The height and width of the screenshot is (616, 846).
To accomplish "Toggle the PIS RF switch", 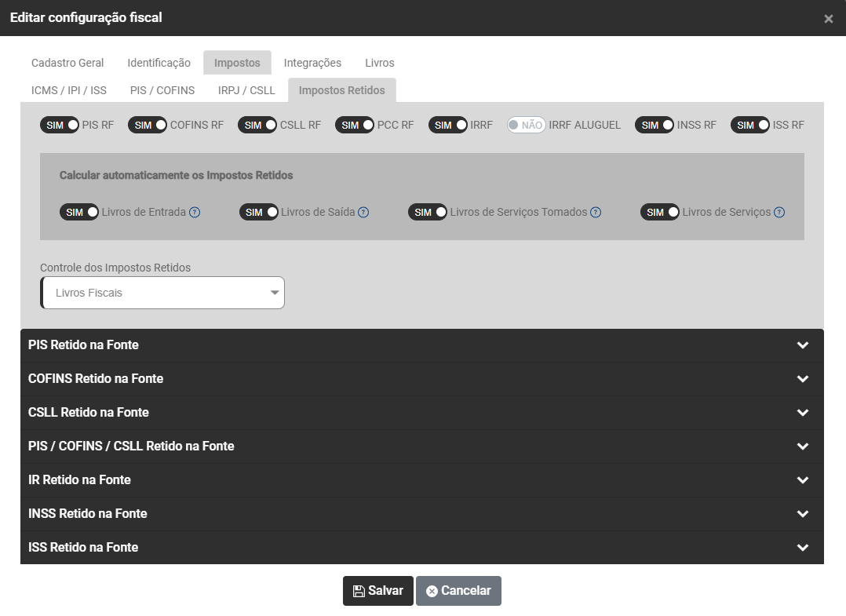I will pos(60,125).
